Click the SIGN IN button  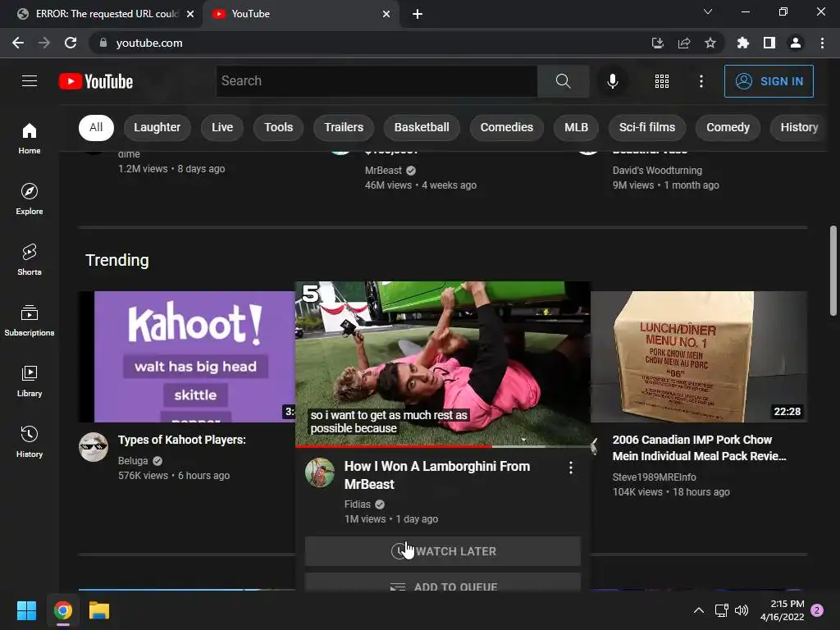pos(768,81)
